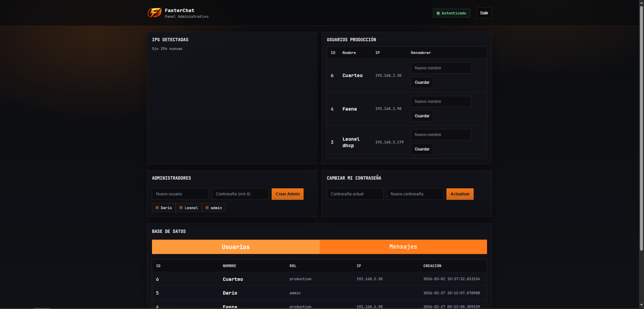The height and width of the screenshot is (309, 644).
Task: Click Nuevo nombre field for Leonel dhcp
Action: [x=440, y=135]
